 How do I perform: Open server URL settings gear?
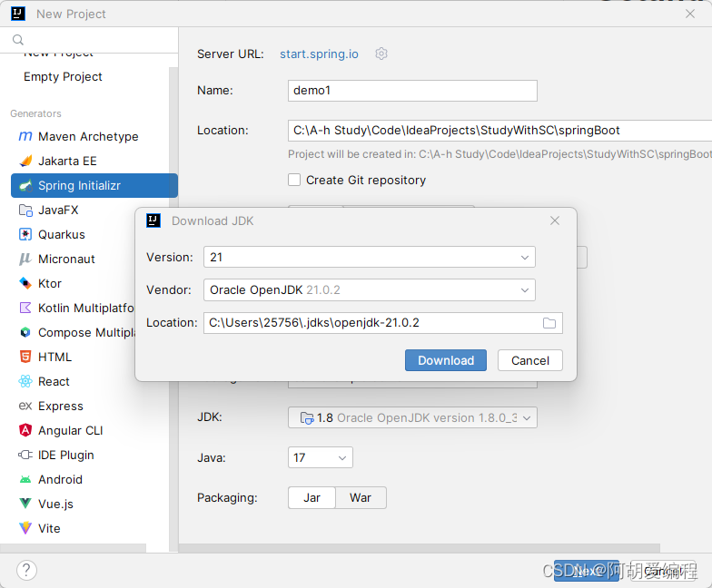[x=381, y=54]
